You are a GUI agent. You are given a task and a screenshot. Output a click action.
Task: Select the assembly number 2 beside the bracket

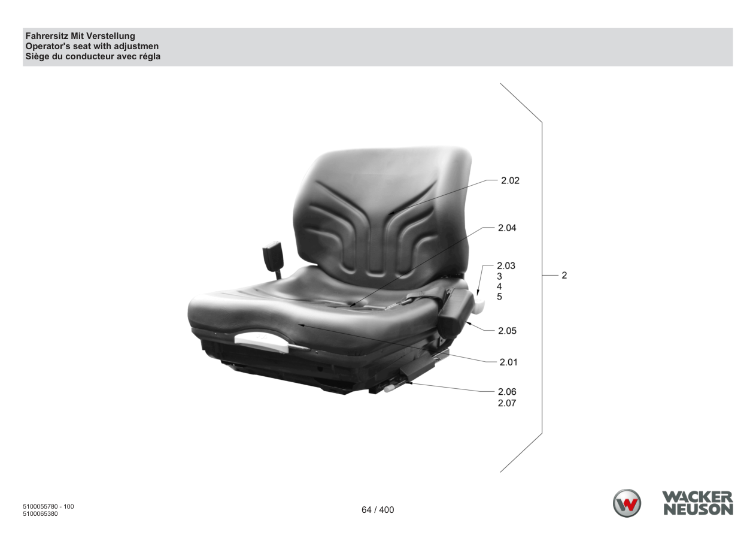coord(564,276)
